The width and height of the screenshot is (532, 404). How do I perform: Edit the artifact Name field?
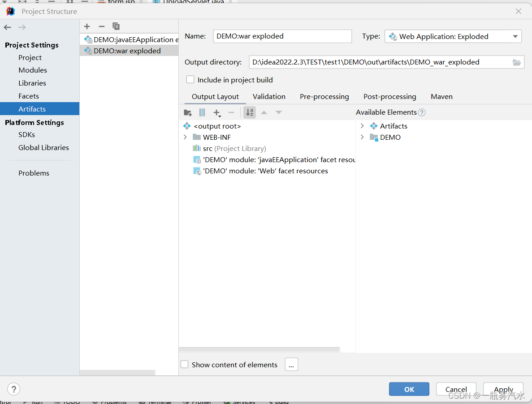[282, 36]
